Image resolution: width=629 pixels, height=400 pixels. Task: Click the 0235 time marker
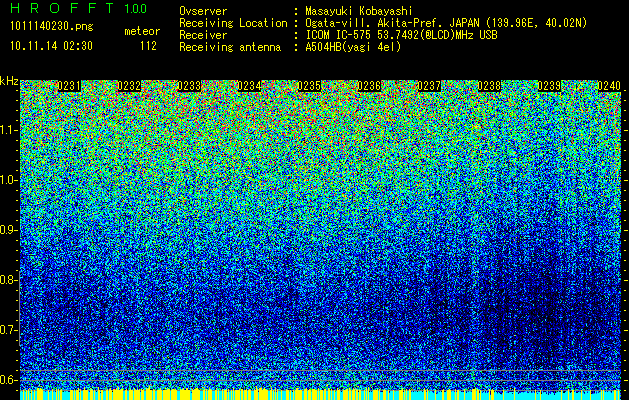pyautogui.click(x=309, y=86)
